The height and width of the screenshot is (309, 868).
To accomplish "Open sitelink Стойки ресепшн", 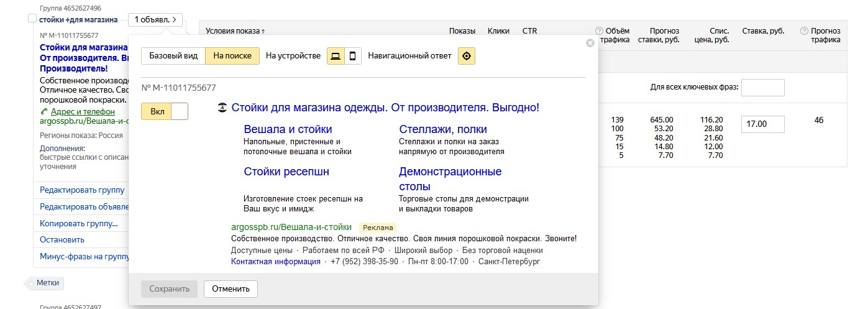I will pyautogui.click(x=286, y=172).
